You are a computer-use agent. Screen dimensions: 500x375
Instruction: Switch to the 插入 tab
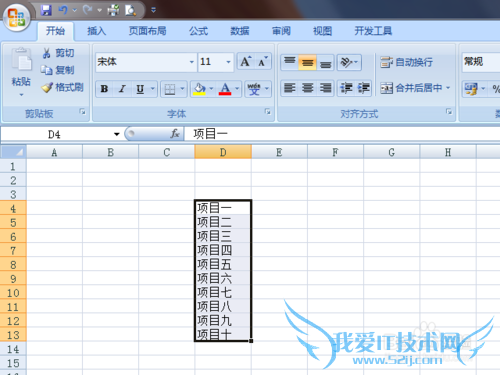[x=96, y=31]
